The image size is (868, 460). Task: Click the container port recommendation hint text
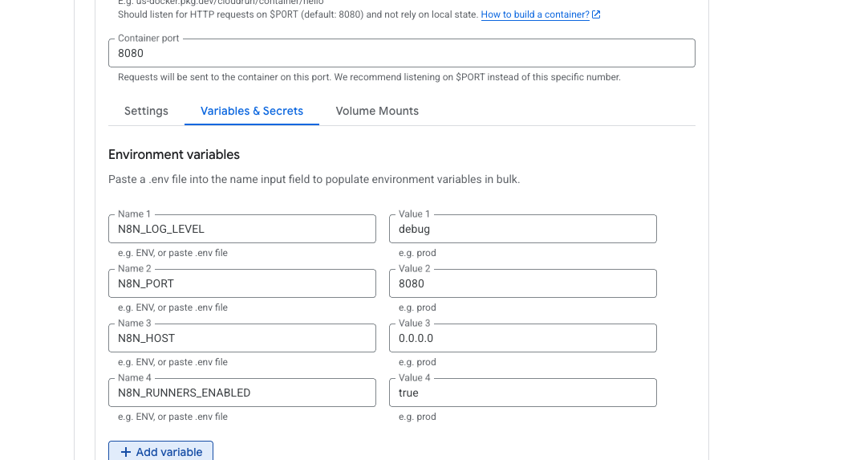click(369, 77)
